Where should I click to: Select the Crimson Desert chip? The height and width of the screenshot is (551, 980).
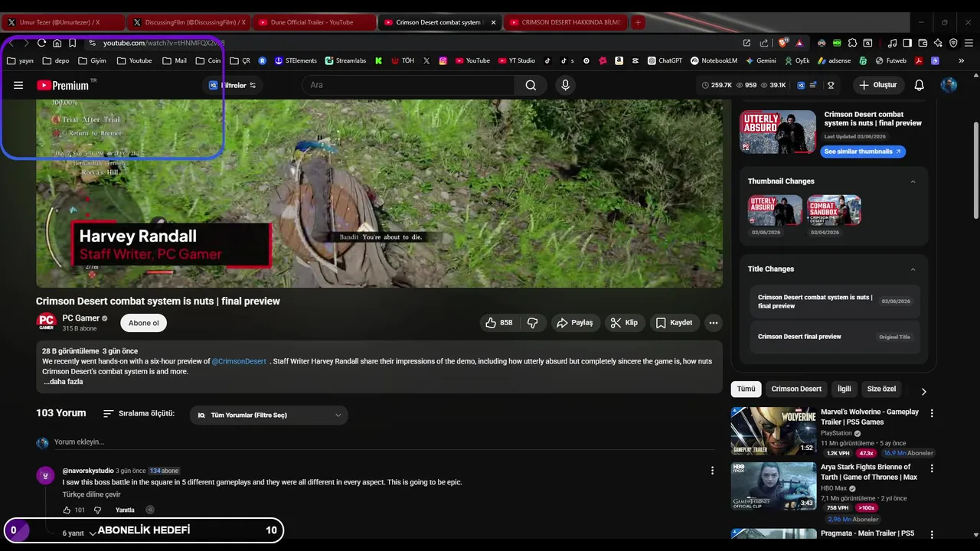click(796, 389)
